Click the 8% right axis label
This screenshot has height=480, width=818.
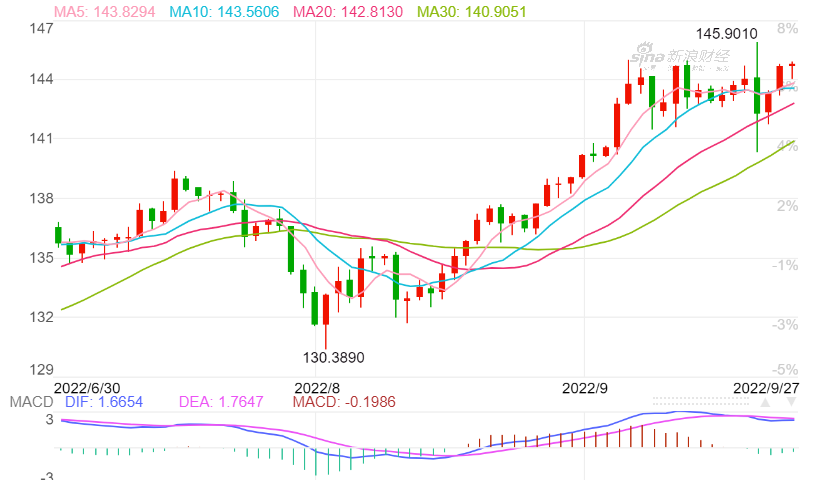pos(787,28)
